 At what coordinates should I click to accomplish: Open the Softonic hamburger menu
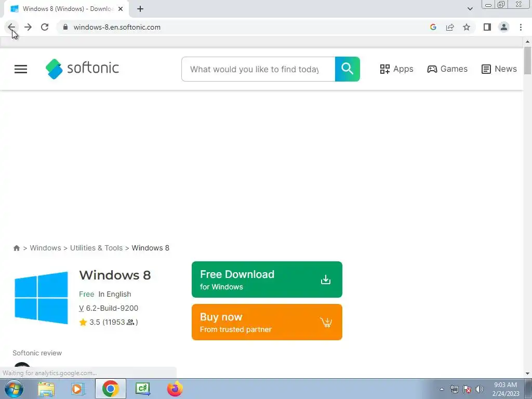click(x=21, y=69)
